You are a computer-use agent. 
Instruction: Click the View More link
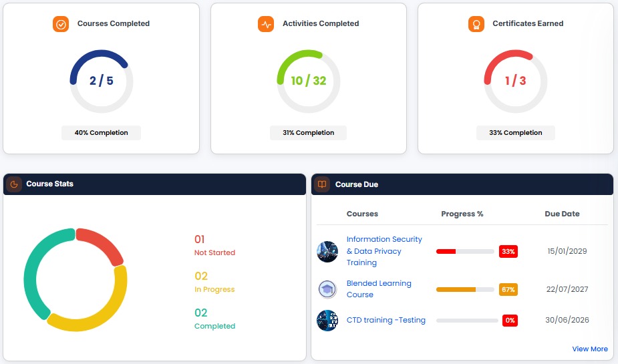pyautogui.click(x=590, y=349)
